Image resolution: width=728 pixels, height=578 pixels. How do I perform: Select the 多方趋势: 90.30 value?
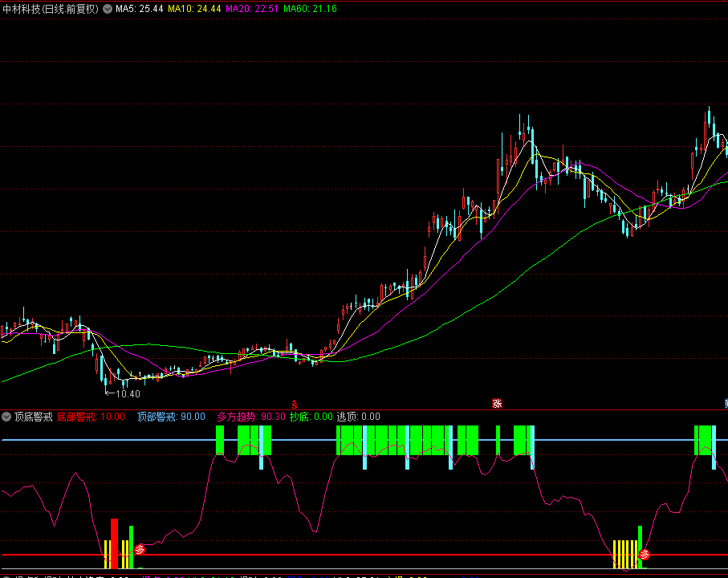[251, 417]
